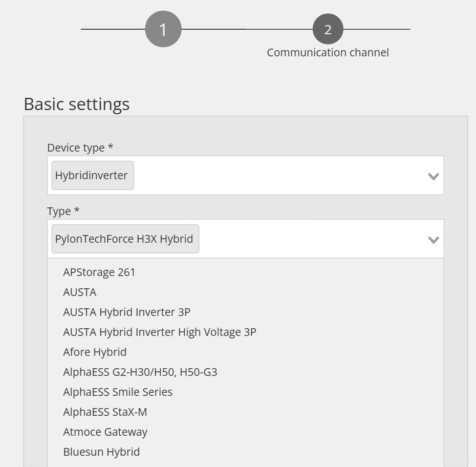Pick Bluesun Hybrid from list
Image resolution: width=476 pixels, height=467 pixels.
246,452
